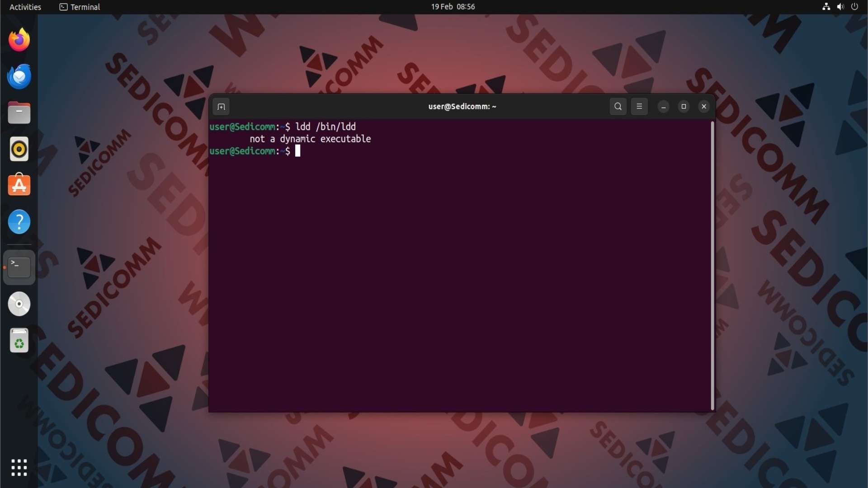
Task: Open the Help application
Action: tap(19, 222)
